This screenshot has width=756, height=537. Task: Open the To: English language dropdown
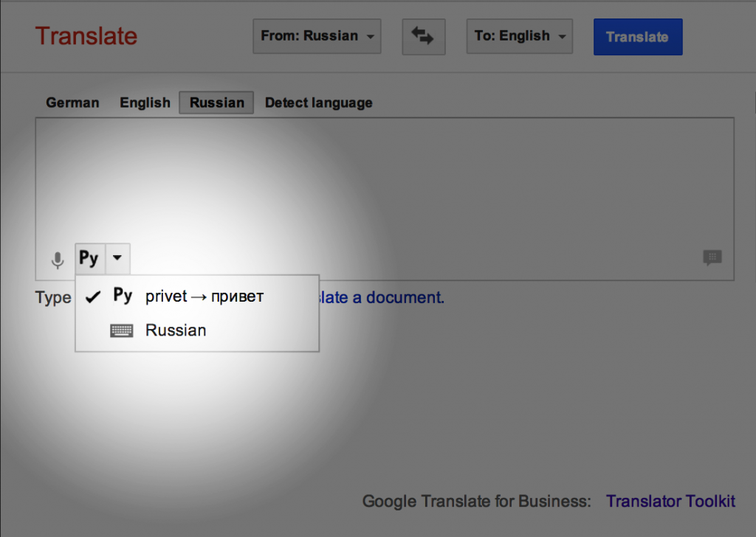[x=519, y=36]
